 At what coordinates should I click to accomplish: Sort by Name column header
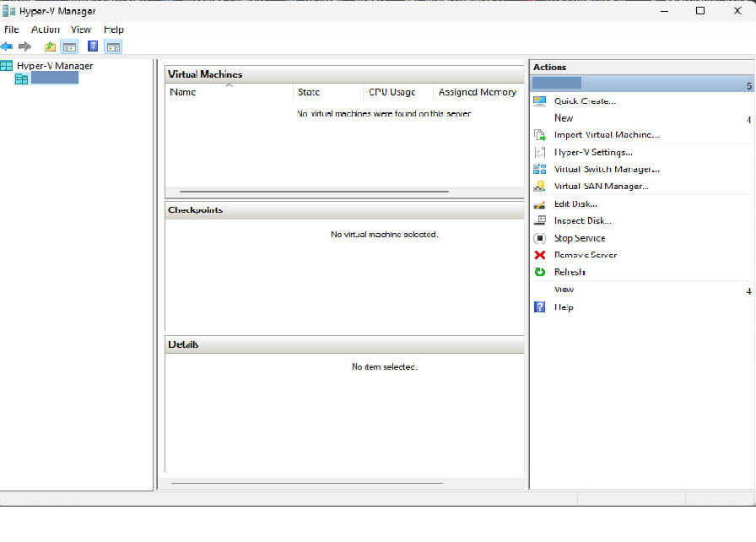229,92
